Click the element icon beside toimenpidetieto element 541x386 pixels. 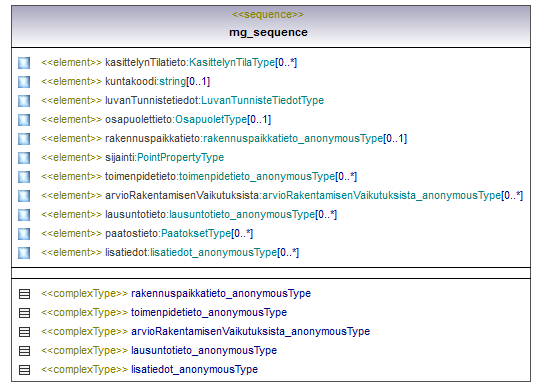(24, 177)
